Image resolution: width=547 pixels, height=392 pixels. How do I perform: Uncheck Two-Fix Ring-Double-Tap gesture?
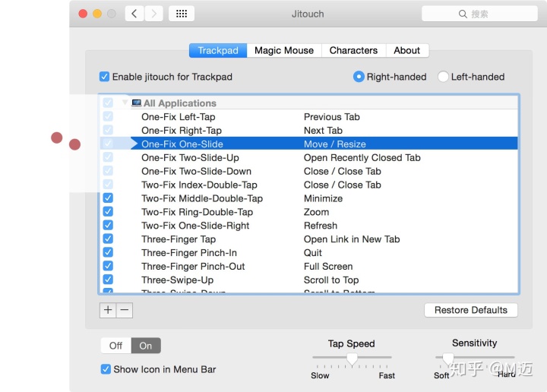click(x=108, y=212)
